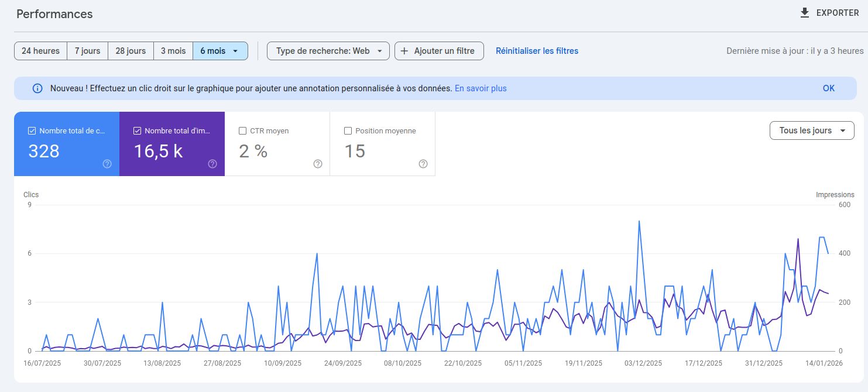Switch to the 24 heures tab
This screenshot has width=868, height=392.
(40, 51)
